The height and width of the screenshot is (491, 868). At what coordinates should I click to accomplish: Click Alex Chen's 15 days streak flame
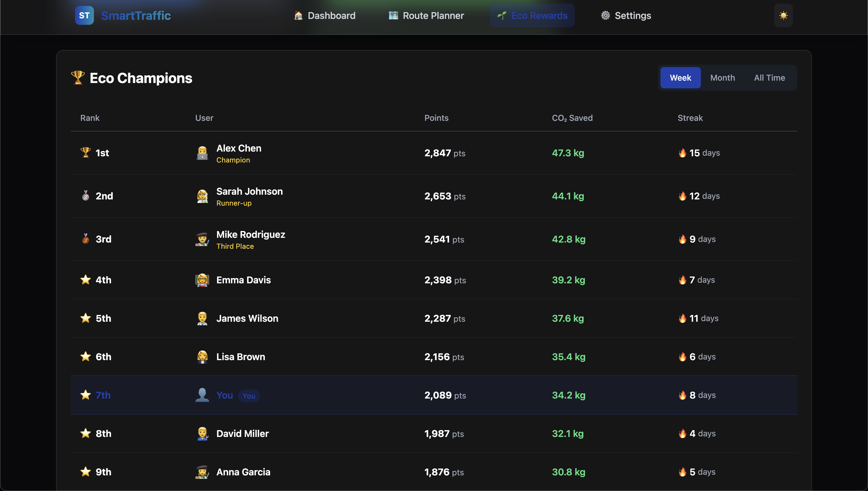click(x=682, y=153)
